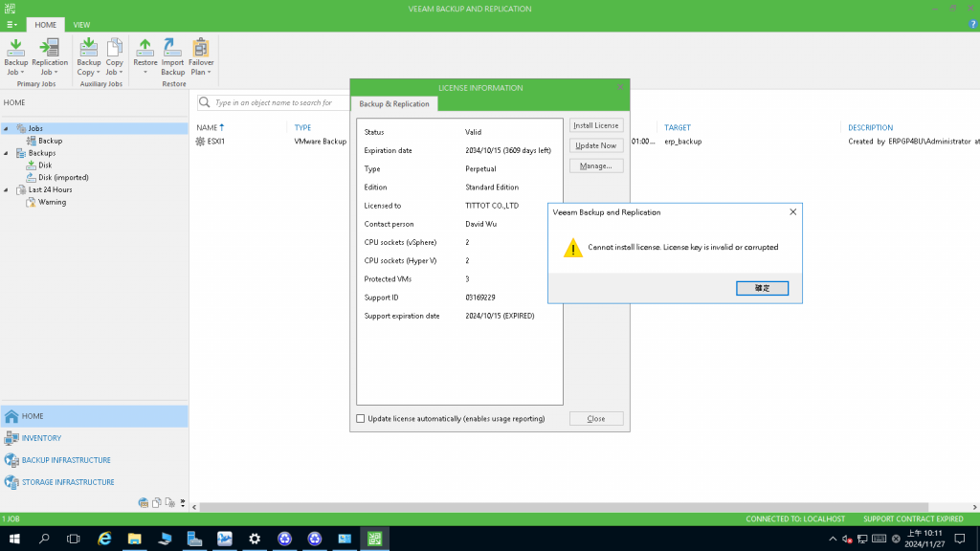Open the Backup & Replication license tab
Image resolution: width=980 pixels, height=551 pixels.
393,103
